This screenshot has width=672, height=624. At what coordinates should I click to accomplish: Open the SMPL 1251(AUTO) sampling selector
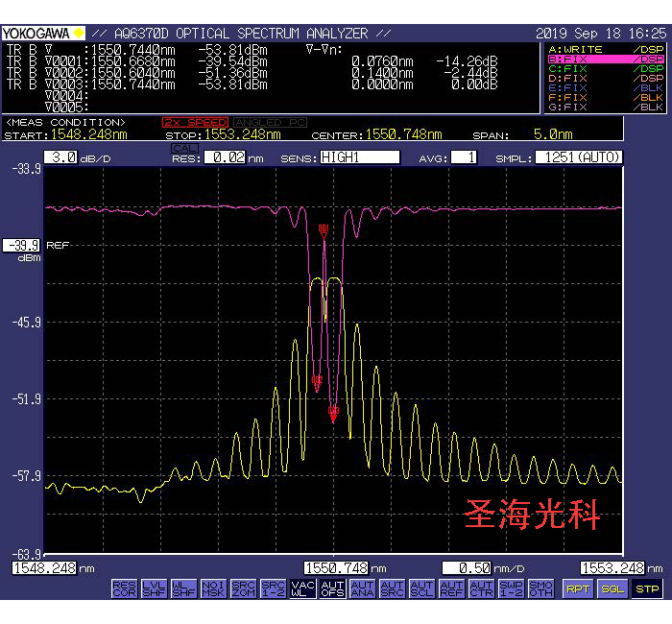[x=578, y=157]
